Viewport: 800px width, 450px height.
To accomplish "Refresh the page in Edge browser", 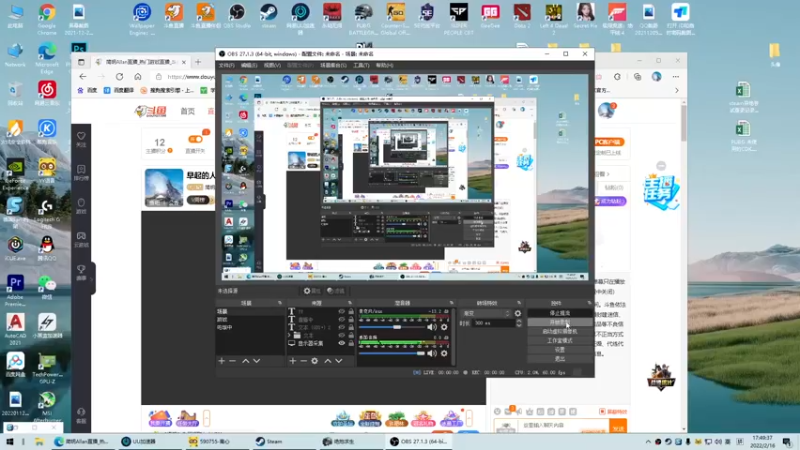I will [x=119, y=77].
